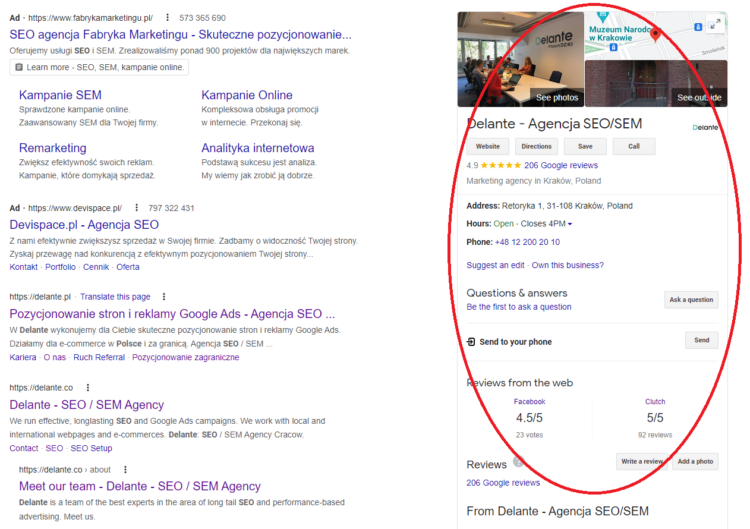
Task: Open 206 Google reviews under Reviews heading
Action: [x=503, y=483]
